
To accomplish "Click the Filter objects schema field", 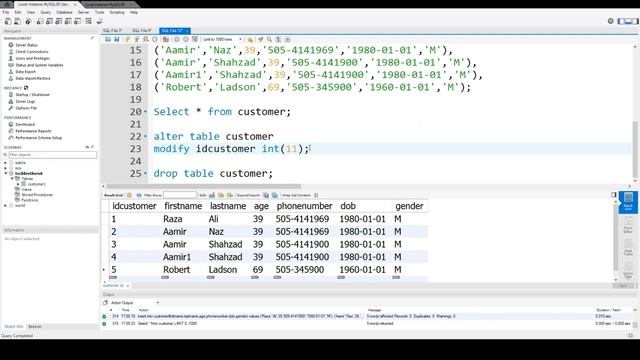I will [x=53, y=155].
